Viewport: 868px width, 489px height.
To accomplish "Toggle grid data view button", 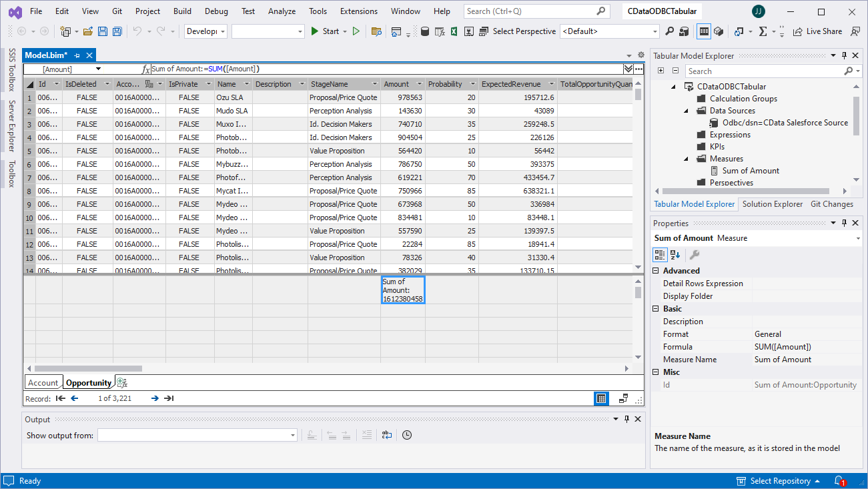I will click(x=601, y=398).
